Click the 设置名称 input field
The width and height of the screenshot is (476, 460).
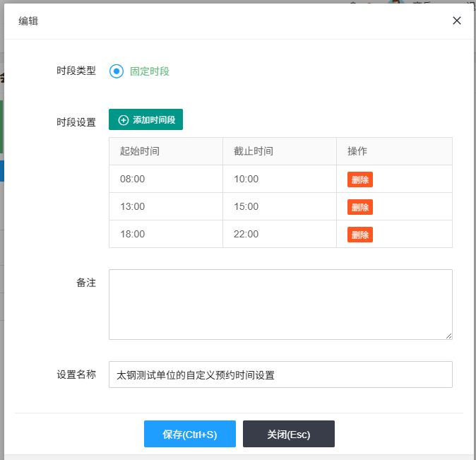click(280, 375)
